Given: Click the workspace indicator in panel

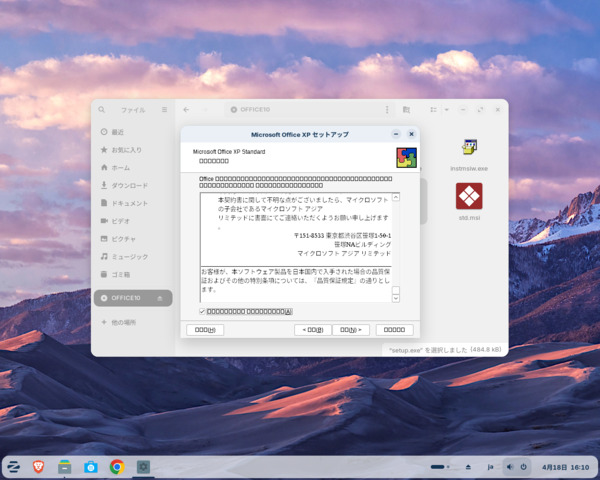Looking at the screenshot, I should (x=440, y=467).
